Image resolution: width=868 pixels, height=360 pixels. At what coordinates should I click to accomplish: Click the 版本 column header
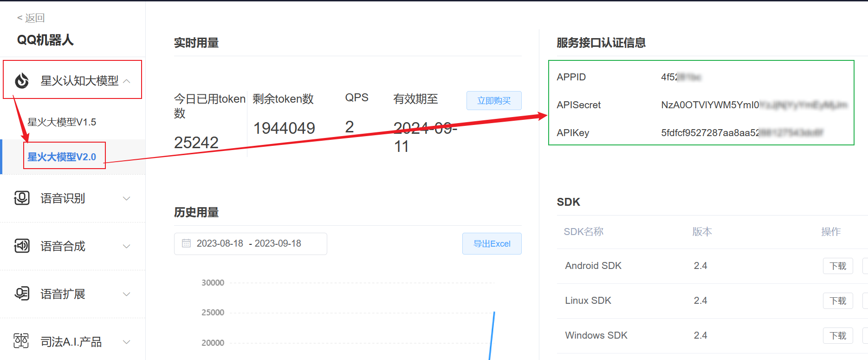702,232
